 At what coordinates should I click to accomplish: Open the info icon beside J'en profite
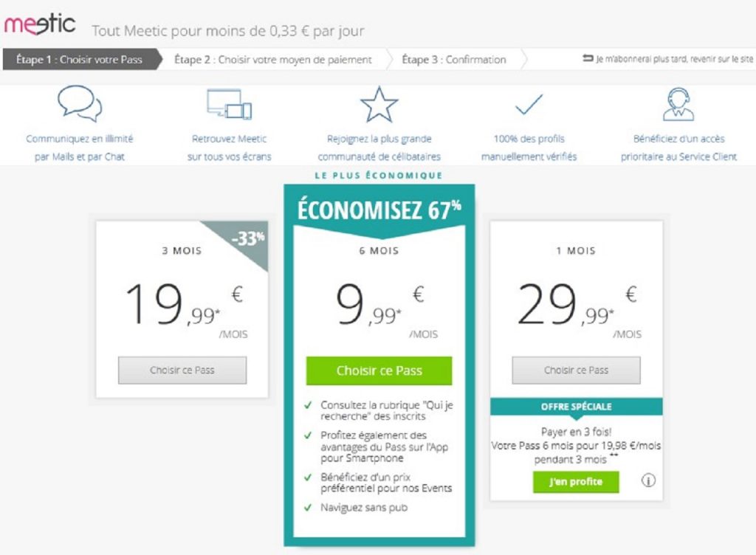click(x=649, y=481)
